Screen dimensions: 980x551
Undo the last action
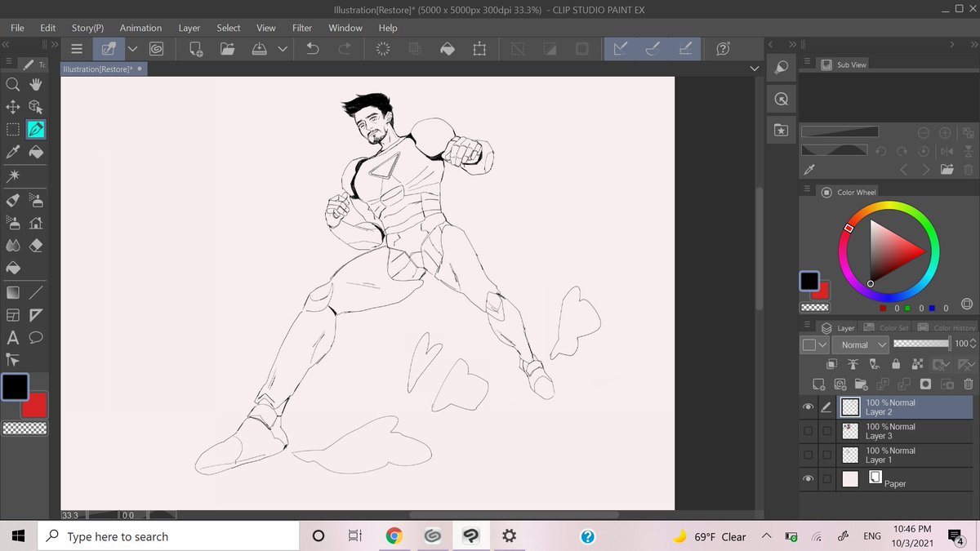[x=312, y=49]
